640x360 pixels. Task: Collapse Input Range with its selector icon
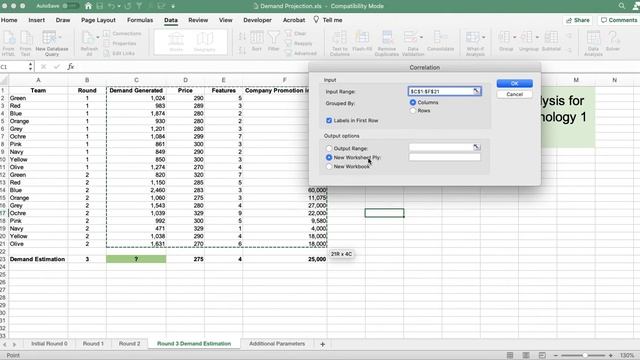click(x=476, y=91)
